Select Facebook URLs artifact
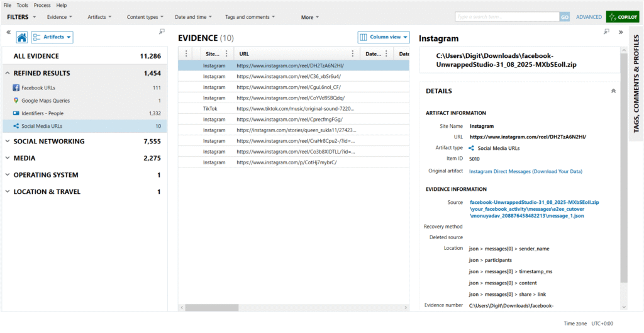The image size is (644, 333). (85, 87)
